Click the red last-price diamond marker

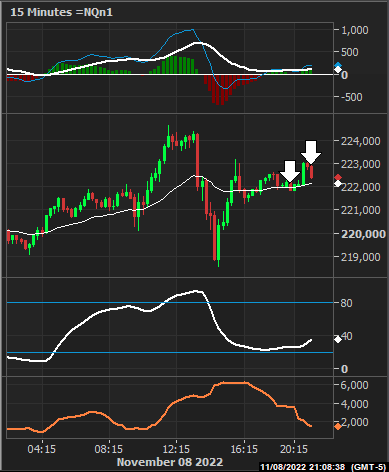tap(338, 177)
